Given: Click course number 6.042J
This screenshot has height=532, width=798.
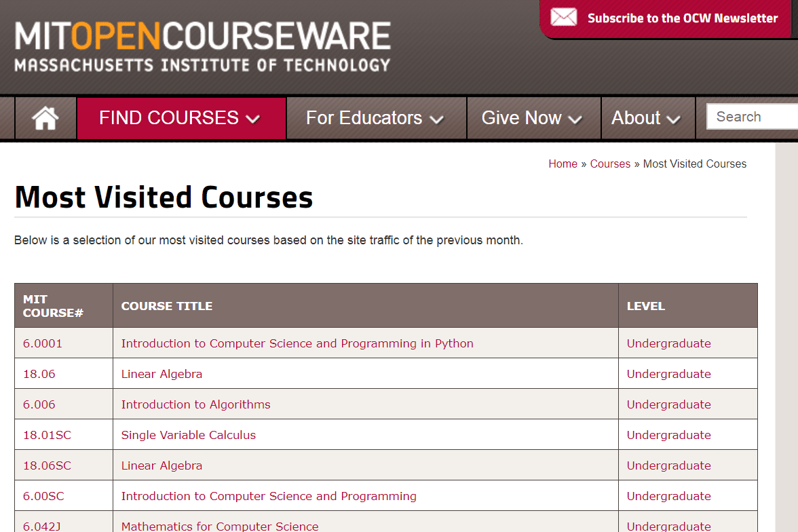Looking at the screenshot, I should (x=42, y=527).
